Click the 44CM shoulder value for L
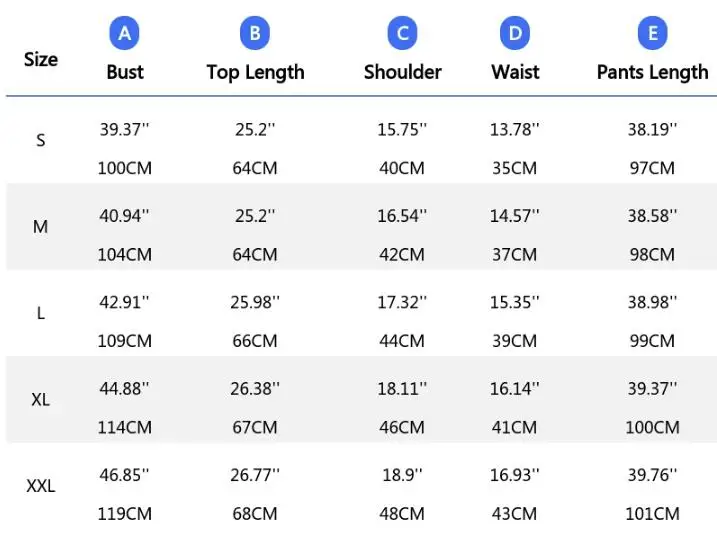The image size is (717, 544). point(402,341)
